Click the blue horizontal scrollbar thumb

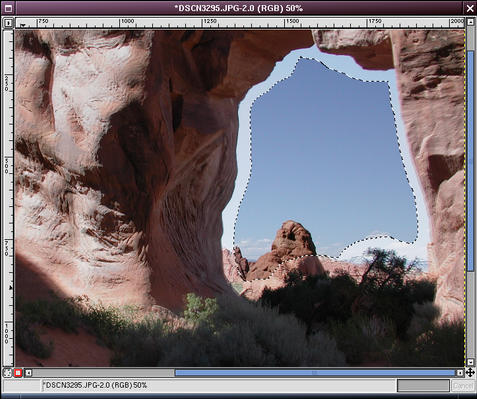click(x=315, y=373)
